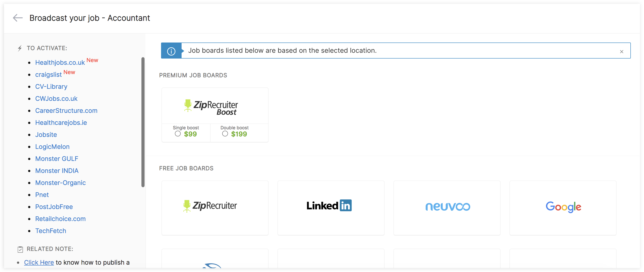Pick the Google job board card

point(563,207)
